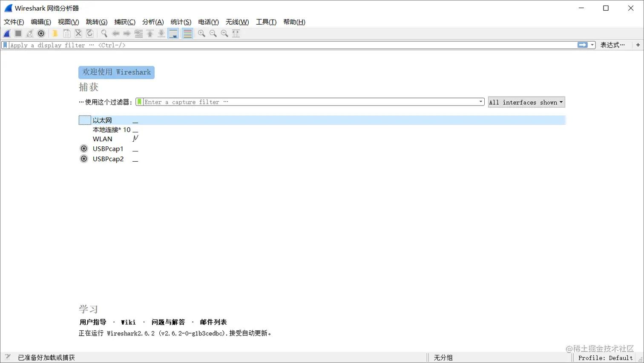644x363 pixels.
Task: Open capture filter history dropdown arrow
Action: point(481,102)
